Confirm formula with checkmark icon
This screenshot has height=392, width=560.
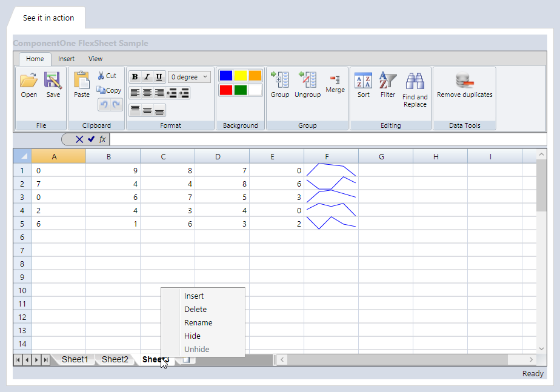coord(91,139)
